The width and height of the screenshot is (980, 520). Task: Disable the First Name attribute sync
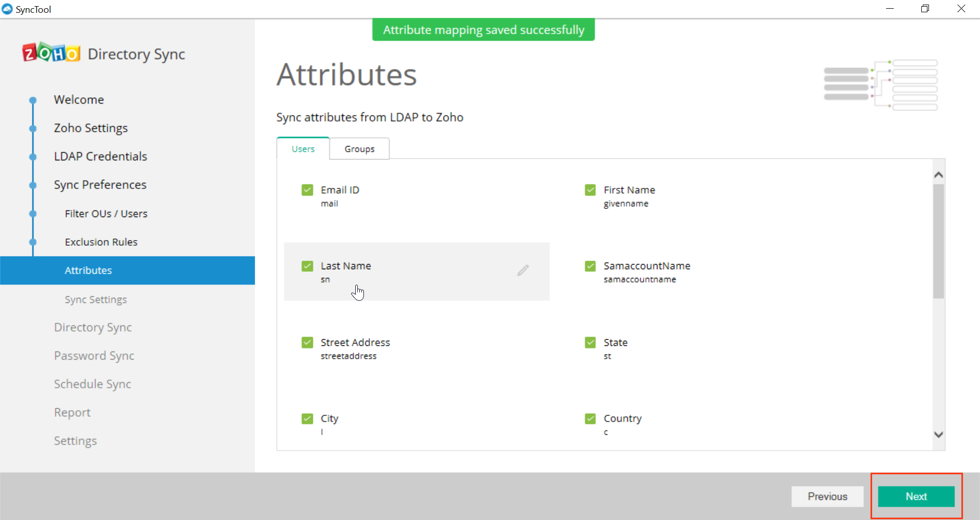590,190
